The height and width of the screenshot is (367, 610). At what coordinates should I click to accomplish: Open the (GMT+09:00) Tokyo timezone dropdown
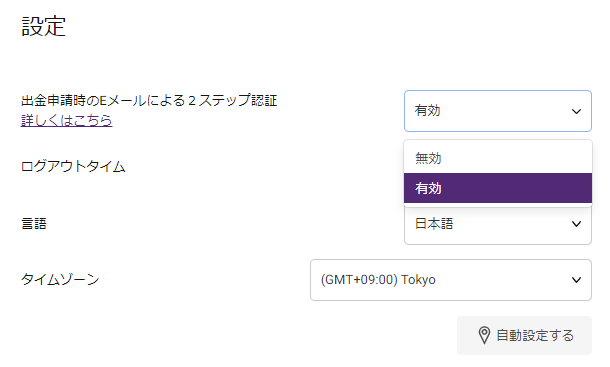(x=450, y=280)
